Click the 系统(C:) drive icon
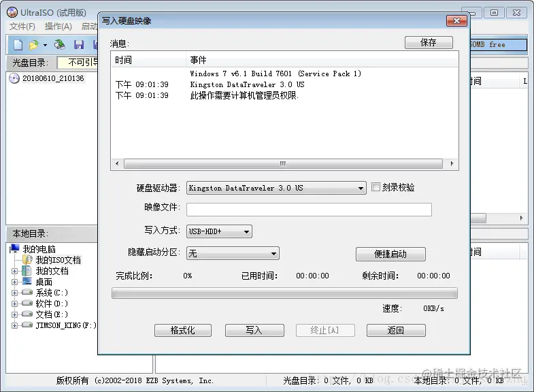This screenshot has height=392, width=534. pos(27,292)
